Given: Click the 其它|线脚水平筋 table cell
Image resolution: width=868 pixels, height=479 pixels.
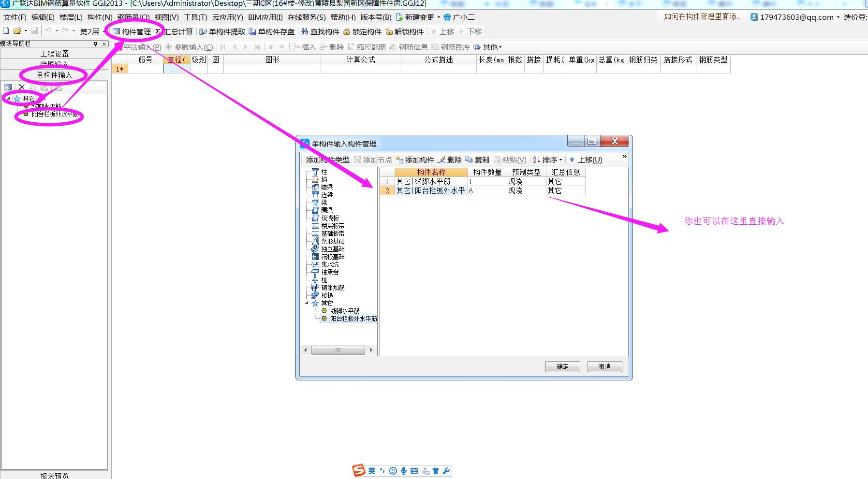Looking at the screenshot, I should pyautogui.click(x=431, y=181).
